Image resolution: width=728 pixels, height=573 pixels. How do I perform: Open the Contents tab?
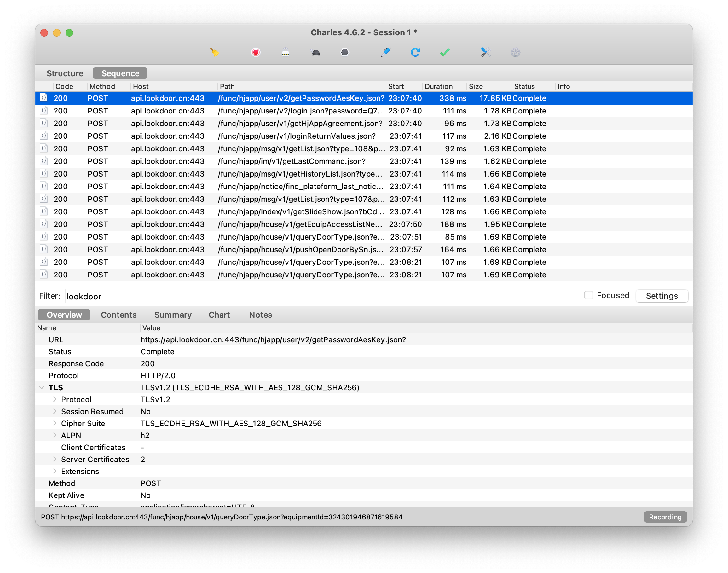(119, 315)
